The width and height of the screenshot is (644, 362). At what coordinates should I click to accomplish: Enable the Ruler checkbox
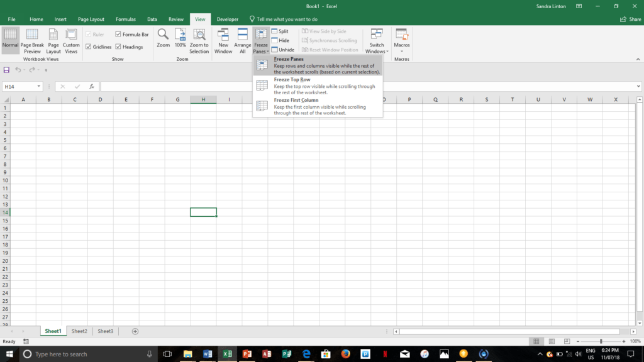tap(90, 34)
